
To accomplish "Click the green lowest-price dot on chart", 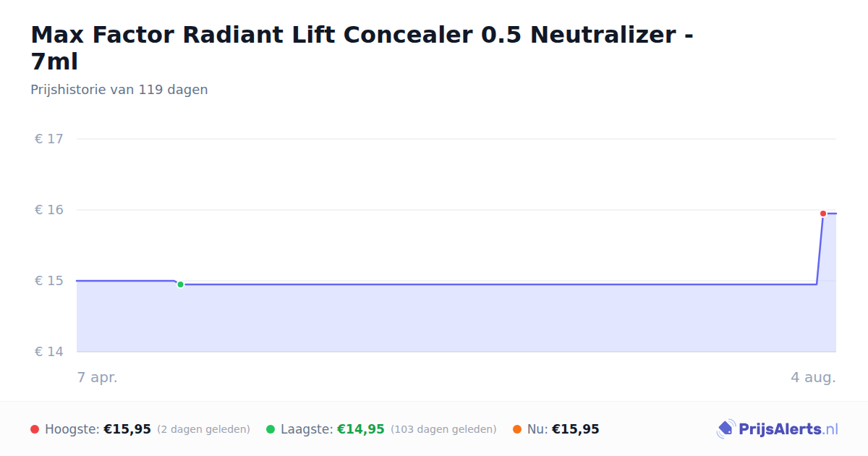I will [x=180, y=284].
